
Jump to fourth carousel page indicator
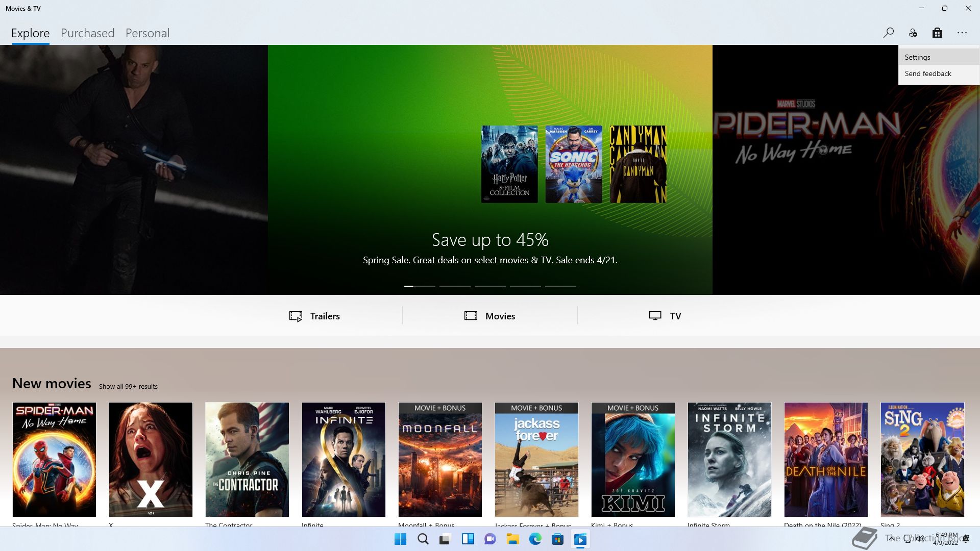[x=525, y=286]
